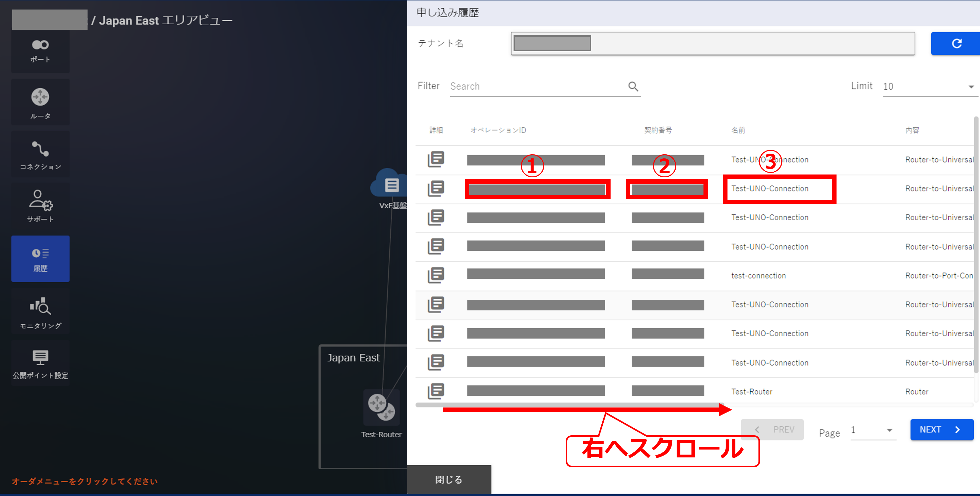This screenshot has width=980, height=496.
Task: Open the サポート (Support) sidebar menu
Action: click(40, 206)
